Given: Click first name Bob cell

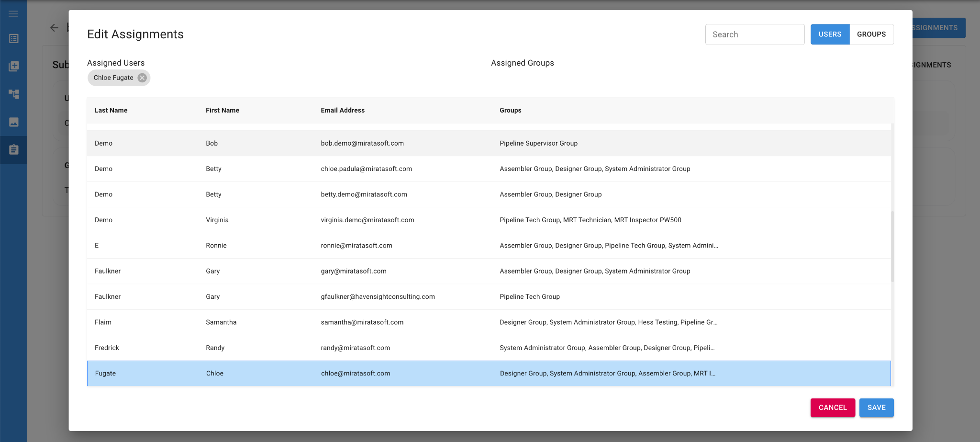Looking at the screenshot, I should tap(212, 143).
